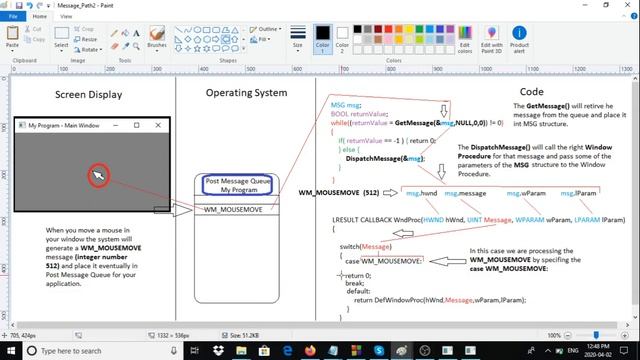Open Paint help question icon
The height and width of the screenshot is (360, 640).
[634, 16]
